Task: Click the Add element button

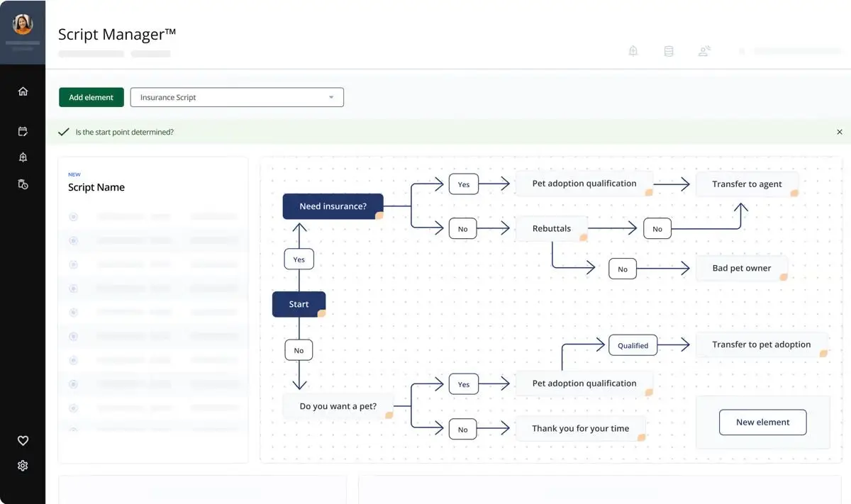Action: (x=91, y=97)
